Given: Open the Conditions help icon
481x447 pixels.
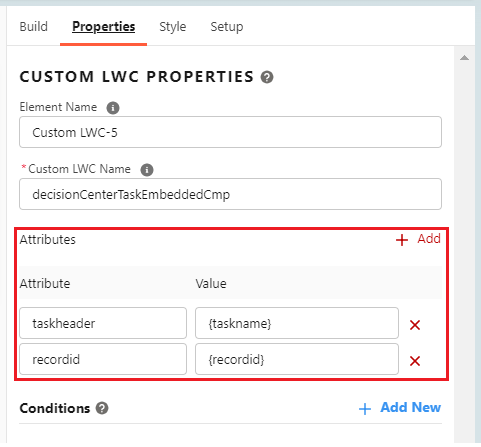Looking at the screenshot, I should coord(102,408).
